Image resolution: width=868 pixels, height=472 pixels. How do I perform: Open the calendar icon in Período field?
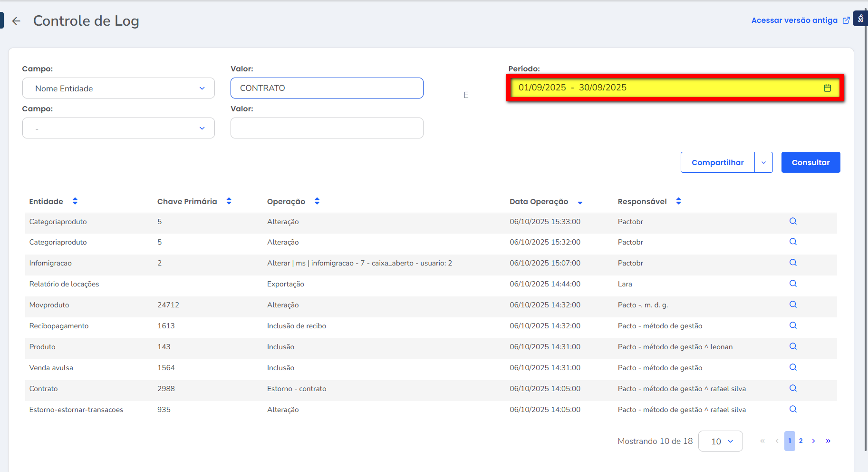[827, 88]
